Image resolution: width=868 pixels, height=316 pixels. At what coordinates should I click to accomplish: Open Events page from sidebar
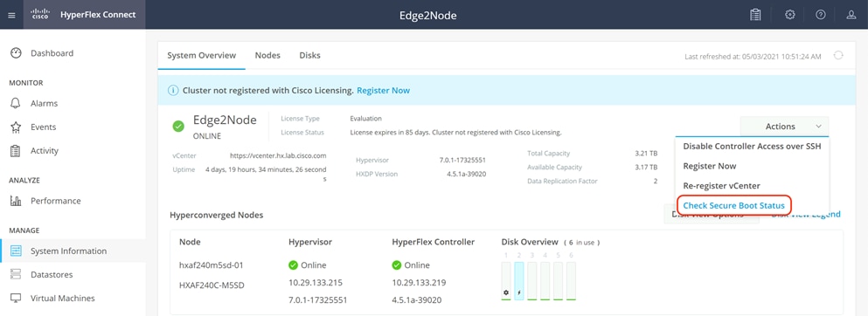(43, 127)
